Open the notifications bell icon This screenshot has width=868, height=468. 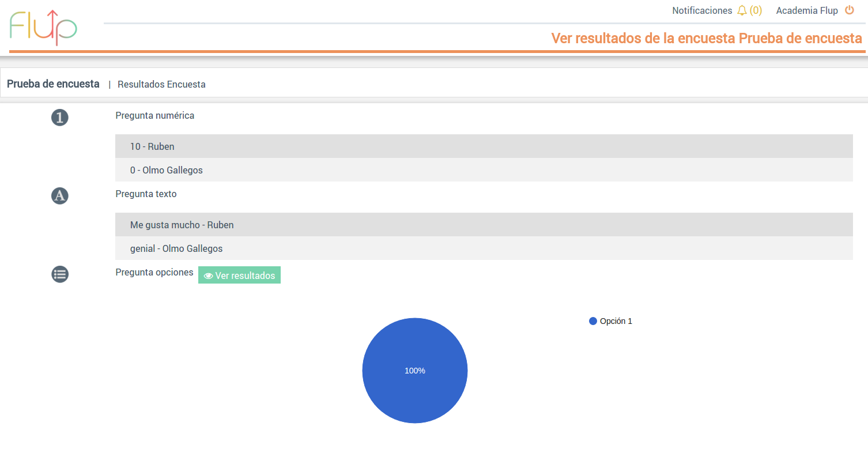(x=742, y=10)
